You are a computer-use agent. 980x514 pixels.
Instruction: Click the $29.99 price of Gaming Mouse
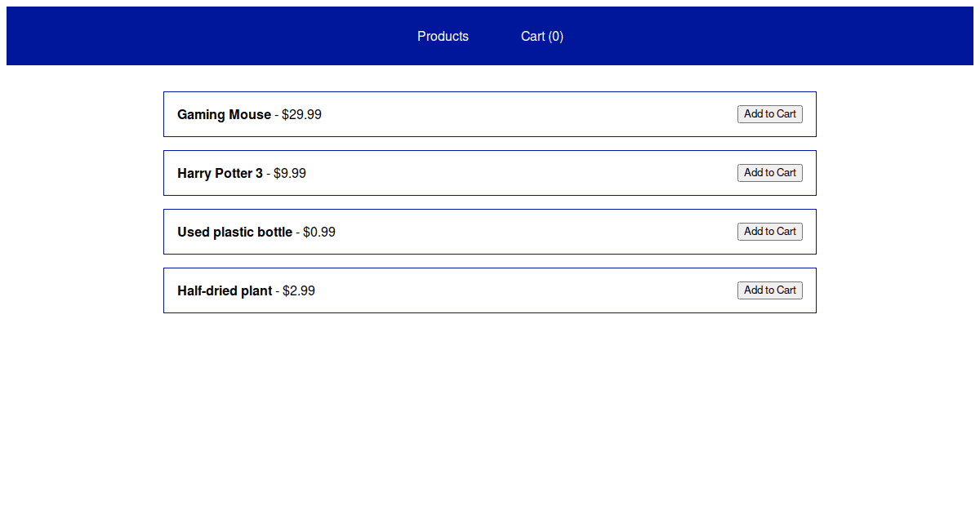click(x=301, y=114)
